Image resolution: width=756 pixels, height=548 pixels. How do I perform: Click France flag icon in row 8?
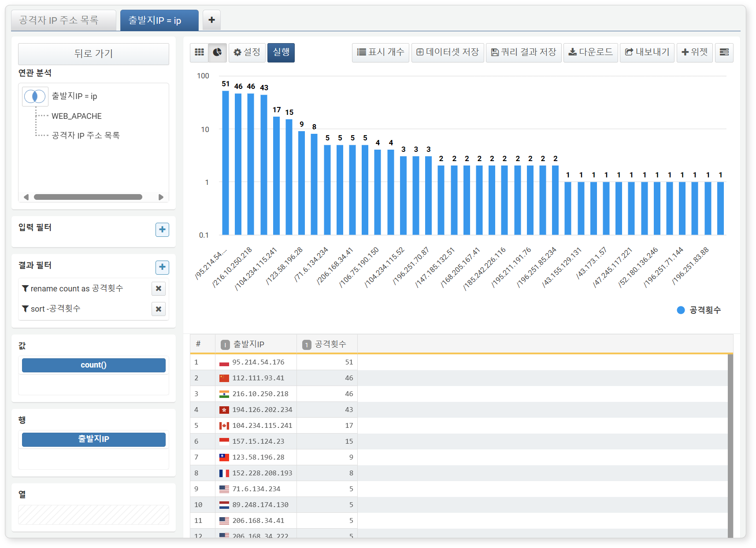tap(224, 473)
